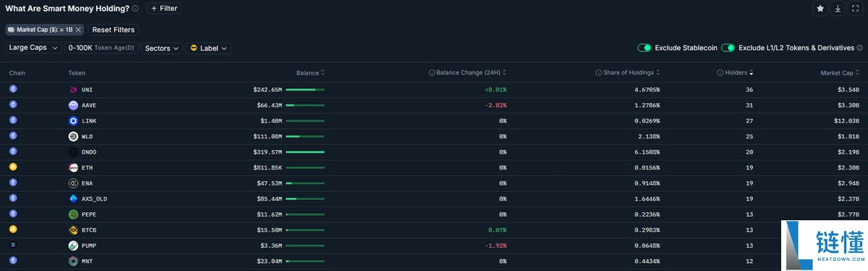Click the LINK token name
Image resolution: width=868 pixels, height=271 pixels.
click(89, 121)
